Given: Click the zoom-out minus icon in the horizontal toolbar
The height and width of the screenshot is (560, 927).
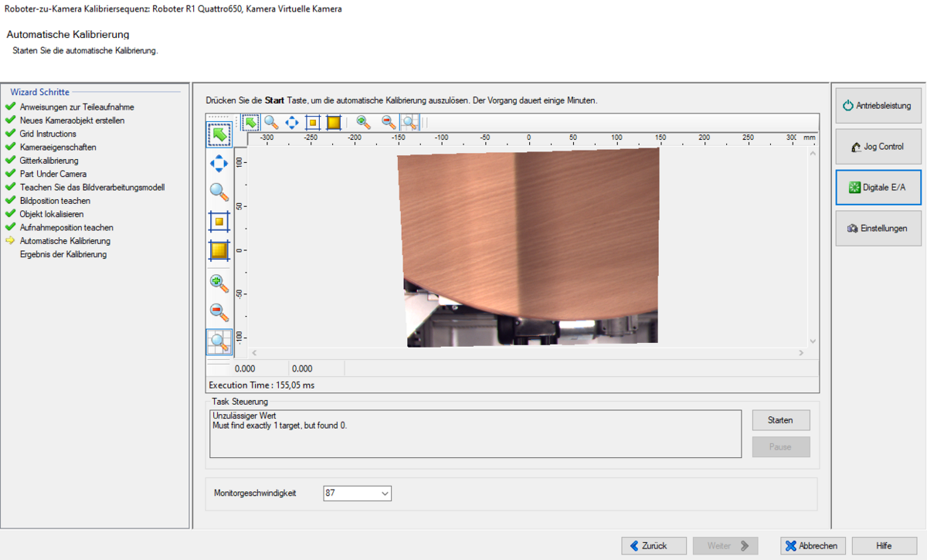Looking at the screenshot, I should point(389,122).
